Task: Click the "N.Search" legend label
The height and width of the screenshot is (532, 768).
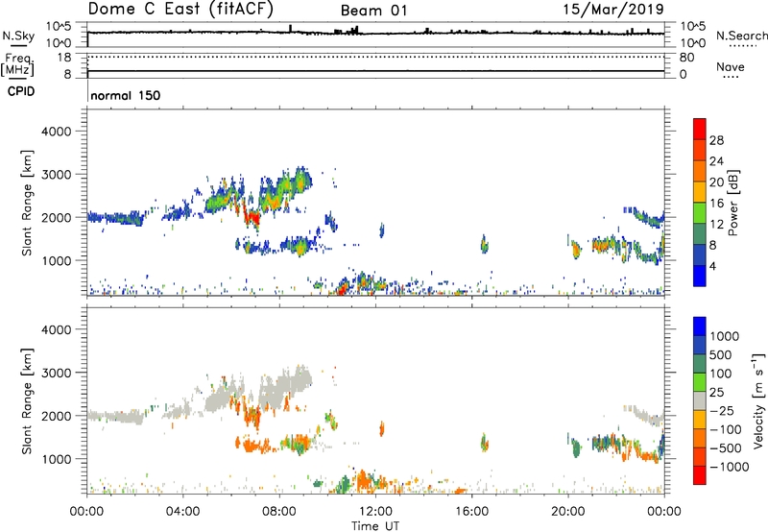Action: 741,36
